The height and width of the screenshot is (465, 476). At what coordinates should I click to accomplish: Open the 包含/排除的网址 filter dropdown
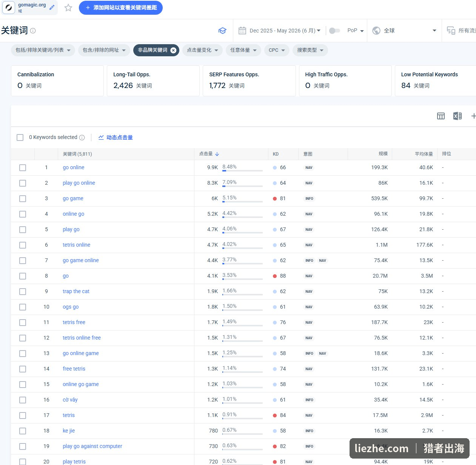(104, 50)
